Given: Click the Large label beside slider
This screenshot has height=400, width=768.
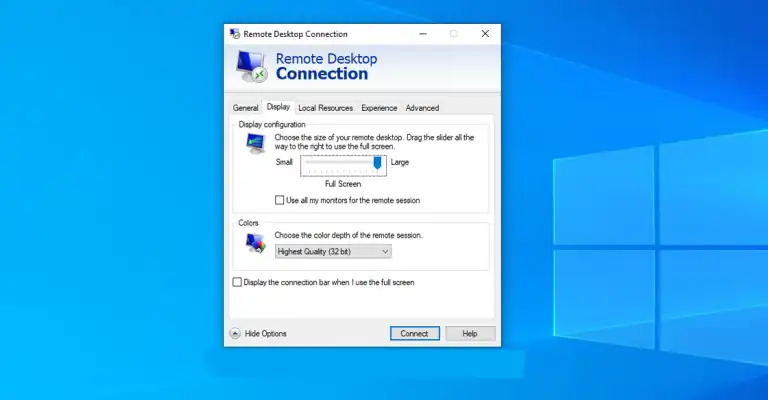Looking at the screenshot, I should click(x=400, y=162).
